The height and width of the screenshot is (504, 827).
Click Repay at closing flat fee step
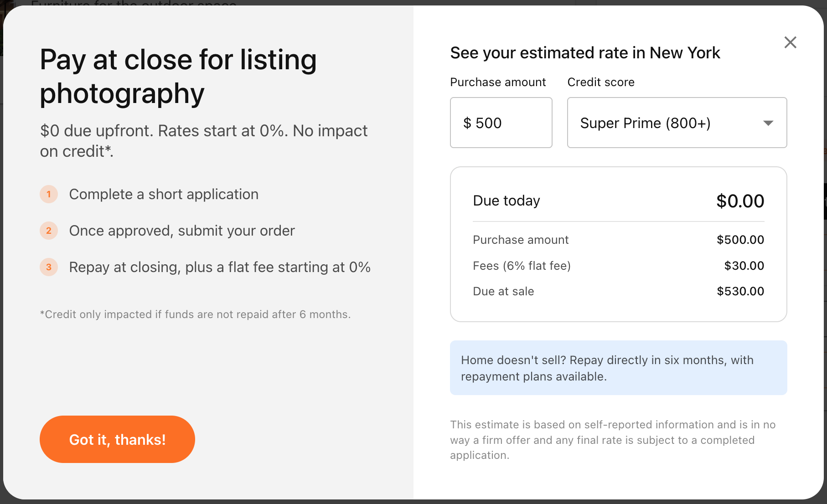pyautogui.click(x=220, y=267)
